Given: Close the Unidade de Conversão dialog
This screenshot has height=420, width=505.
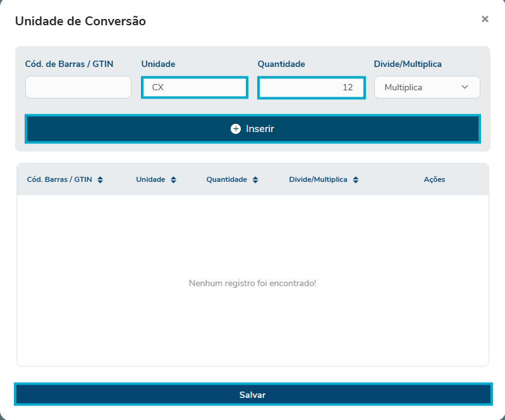Looking at the screenshot, I should (485, 19).
